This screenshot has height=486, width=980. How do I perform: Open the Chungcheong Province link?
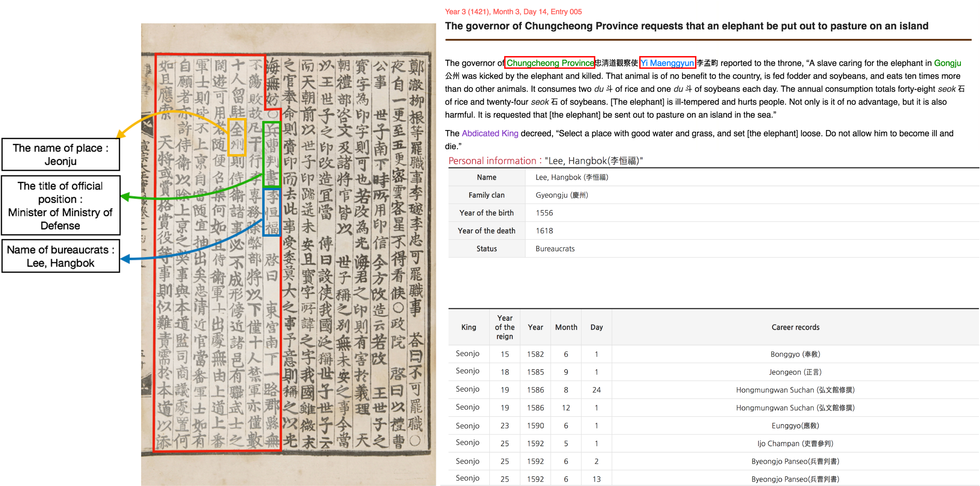[x=549, y=63]
